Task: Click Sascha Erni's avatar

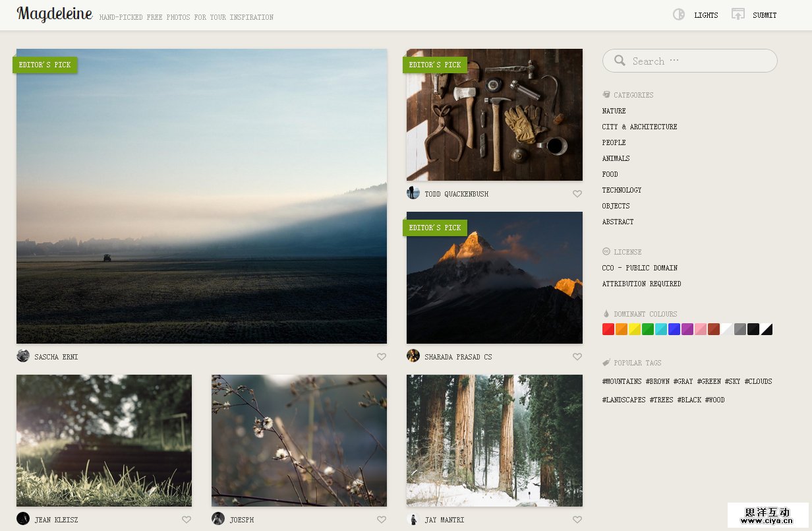Action: [x=23, y=356]
